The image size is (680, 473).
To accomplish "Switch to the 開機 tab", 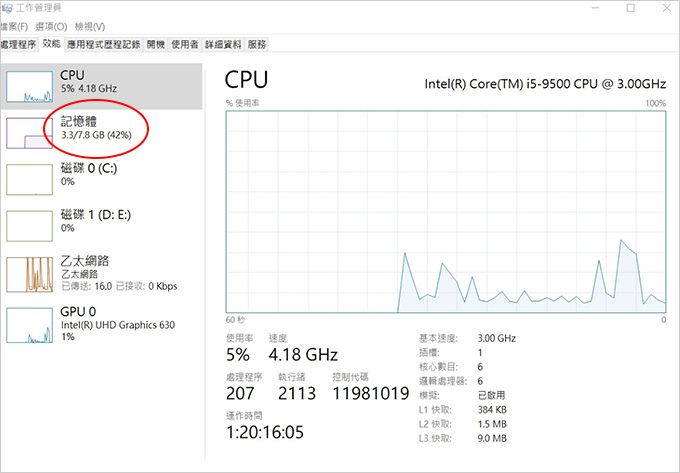I will 156,45.
